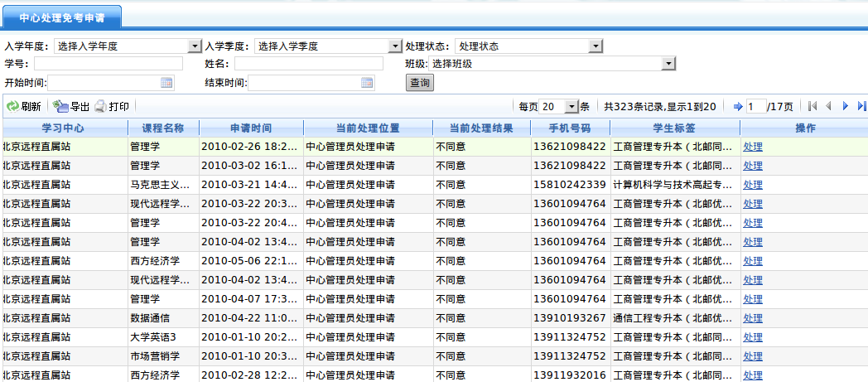The height and width of the screenshot is (382, 868).
Task: Click 处理 link in 马克思主义 row
Action: pyautogui.click(x=753, y=185)
